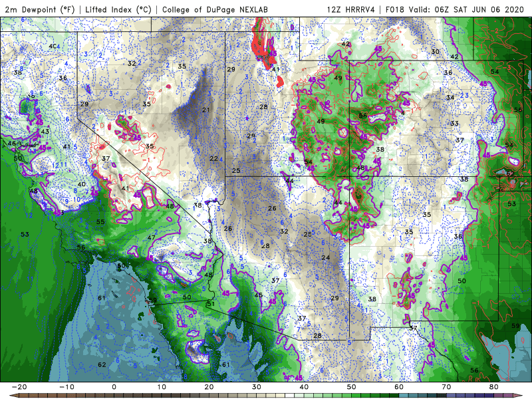Click the dewpoint value 21 on the map
The width and height of the screenshot is (532, 399).
click(206, 110)
